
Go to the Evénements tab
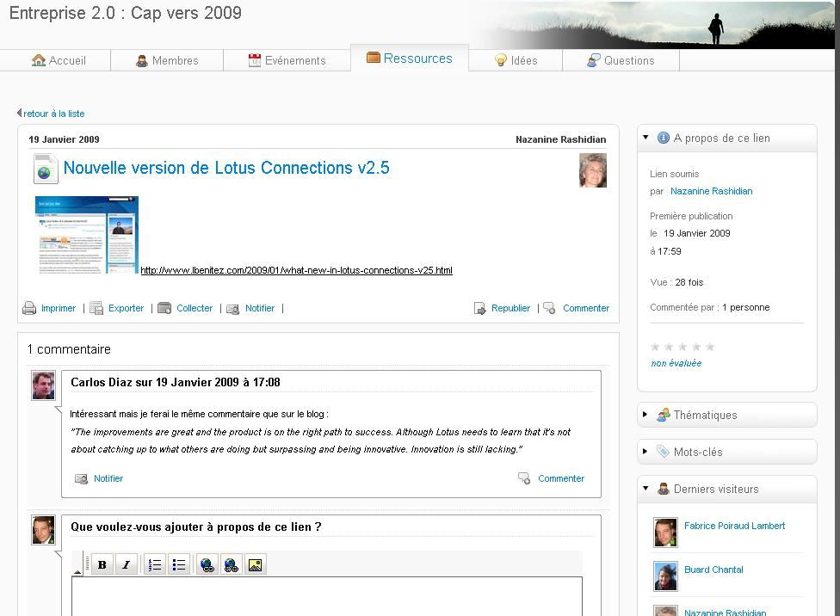pos(287,60)
